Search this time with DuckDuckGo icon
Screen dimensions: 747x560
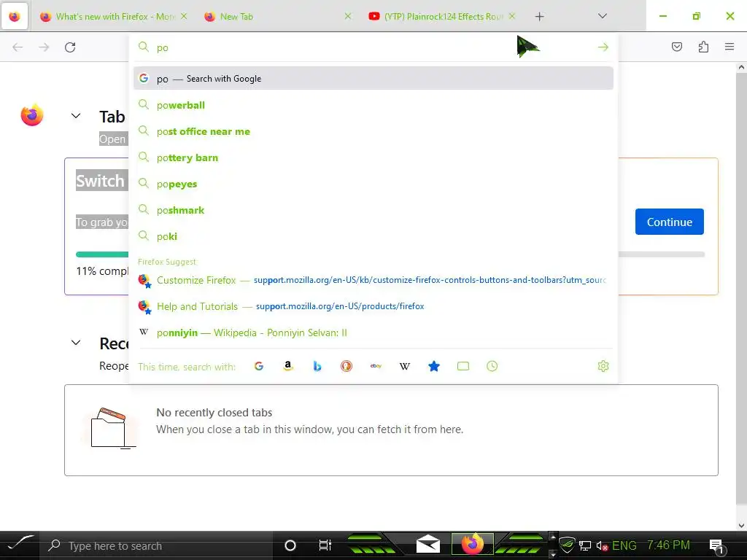point(347,366)
